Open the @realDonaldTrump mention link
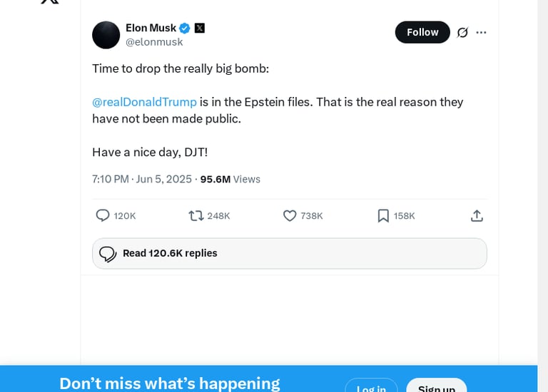The image size is (548, 392). pyautogui.click(x=144, y=102)
